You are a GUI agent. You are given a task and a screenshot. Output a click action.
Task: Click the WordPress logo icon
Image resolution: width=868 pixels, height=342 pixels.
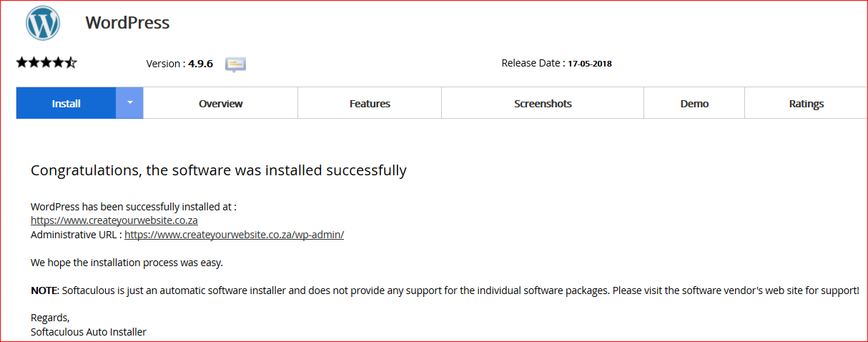click(43, 23)
